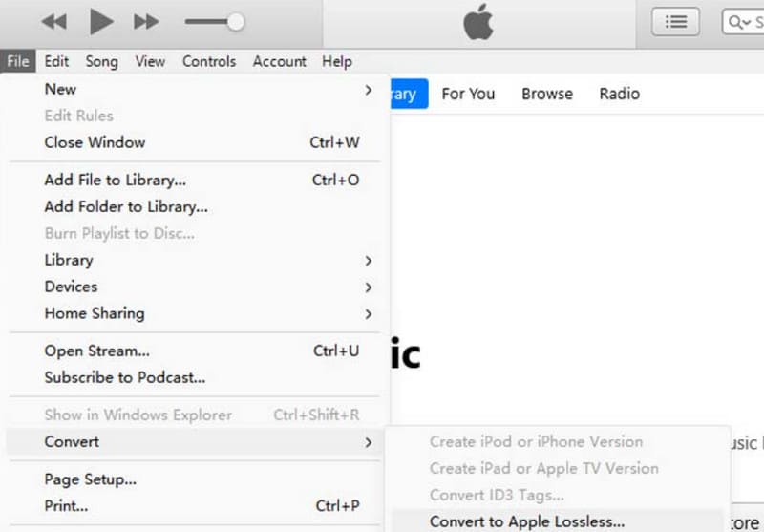Viewport: 764px width, 532px height.
Task: Click the fast-forward next track button
Action: coord(146,22)
